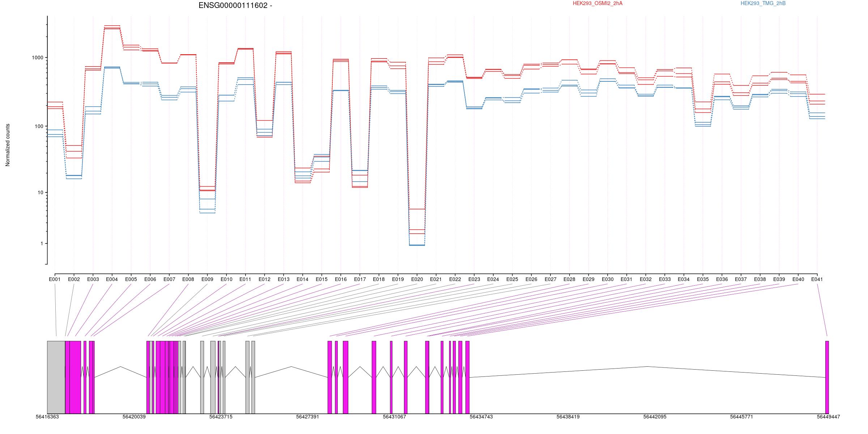868x434 pixels.
Task: Select exon label E019
Action: tap(398, 279)
